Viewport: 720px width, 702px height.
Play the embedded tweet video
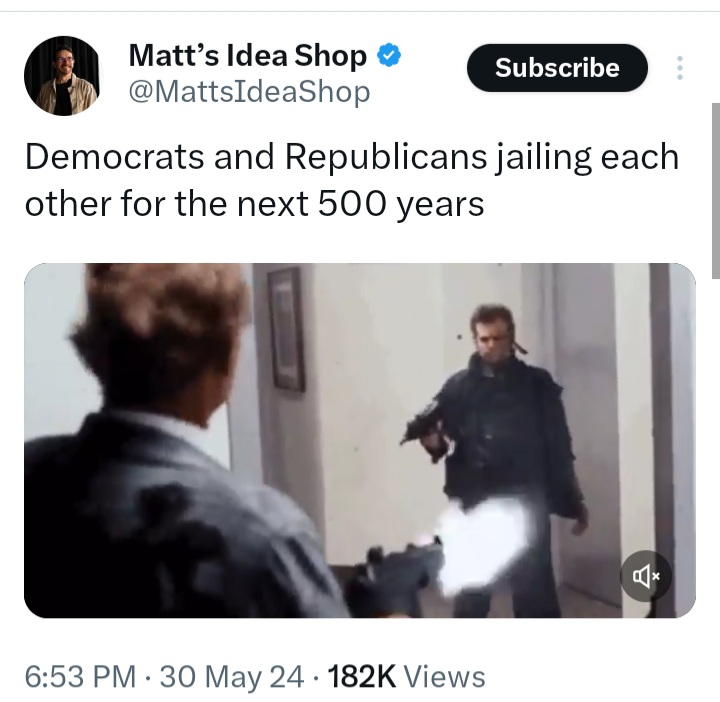point(360,440)
